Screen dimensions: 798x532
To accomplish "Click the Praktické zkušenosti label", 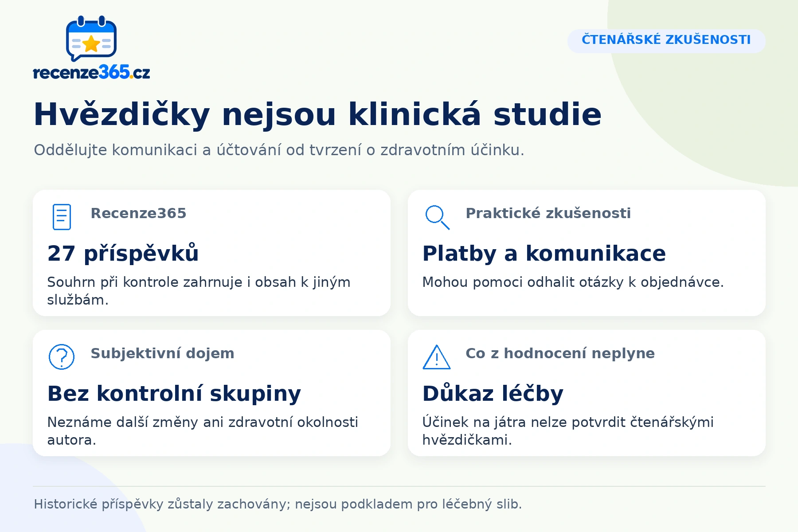I will [x=548, y=213].
